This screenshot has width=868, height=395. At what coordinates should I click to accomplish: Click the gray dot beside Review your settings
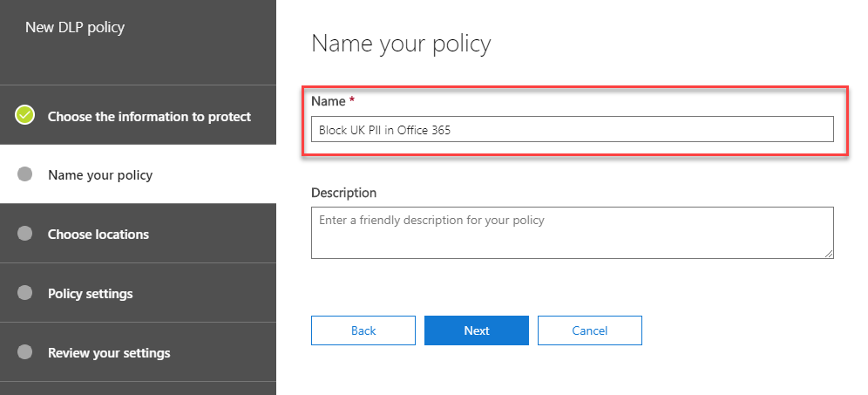click(25, 352)
